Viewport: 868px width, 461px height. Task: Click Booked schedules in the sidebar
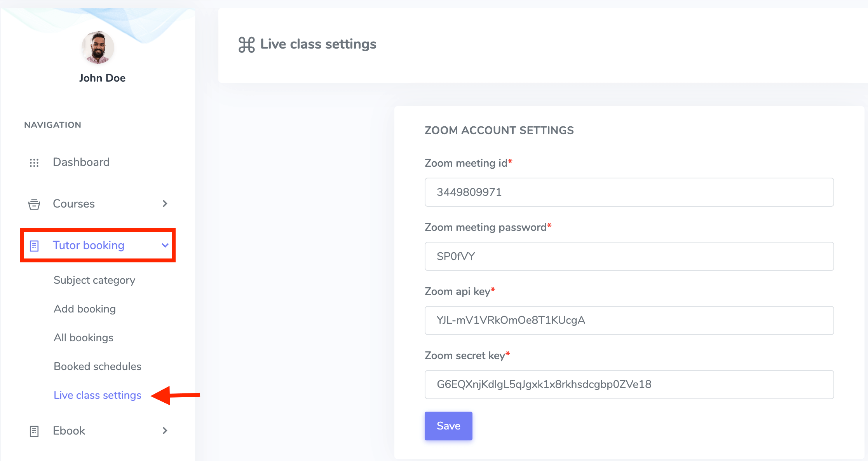point(97,366)
